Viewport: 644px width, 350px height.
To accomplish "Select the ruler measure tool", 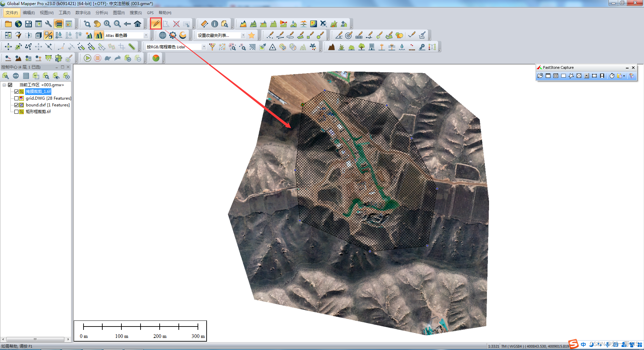I will [205, 24].
